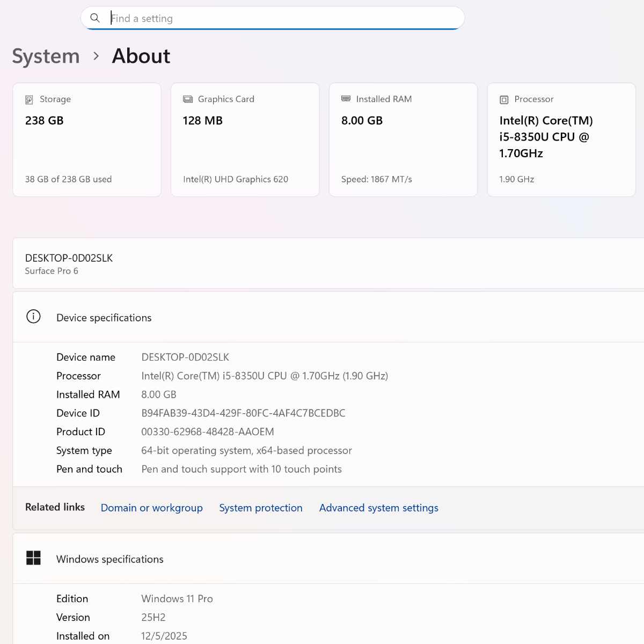
Task: Click 'Speed: 1867 MT/s' text
Action: point(377,179)
